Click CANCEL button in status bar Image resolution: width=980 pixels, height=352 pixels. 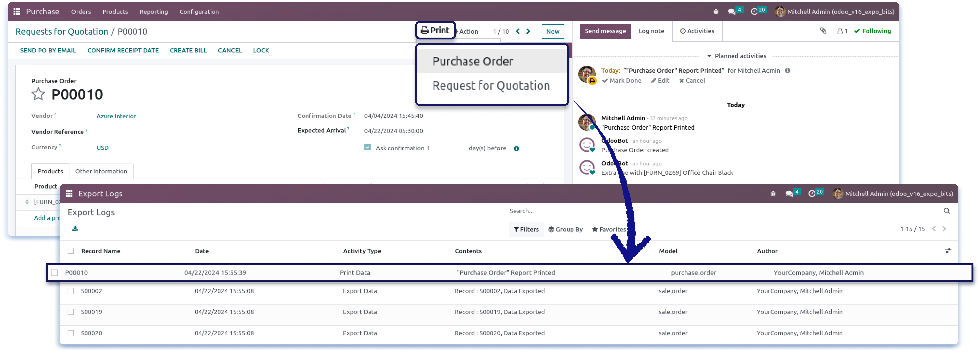click(x=230, y=50)
